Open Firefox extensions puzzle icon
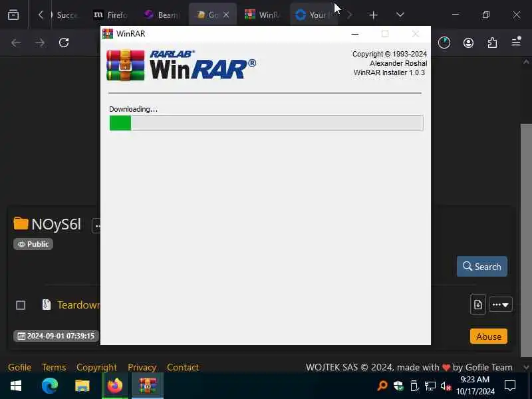532x399 pixels. point(492,43)
